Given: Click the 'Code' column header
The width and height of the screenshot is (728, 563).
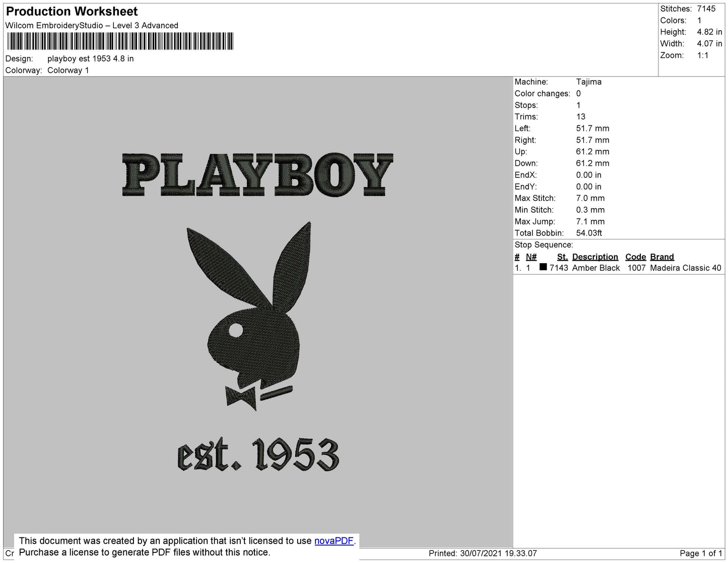Looking at the screenshot, I should coord(636,257).
